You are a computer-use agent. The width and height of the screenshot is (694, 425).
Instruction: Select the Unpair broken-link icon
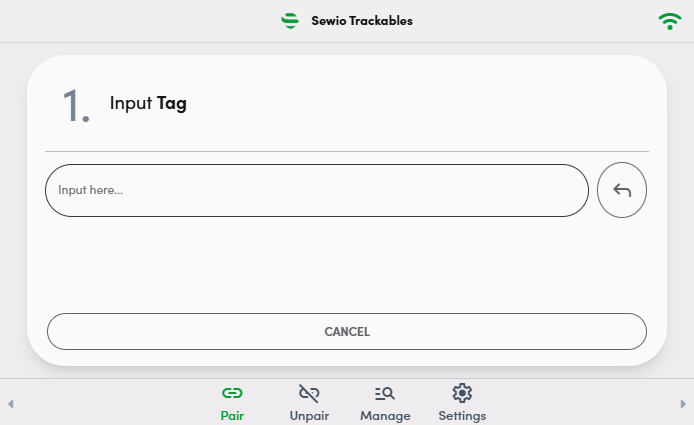[309, 393]
